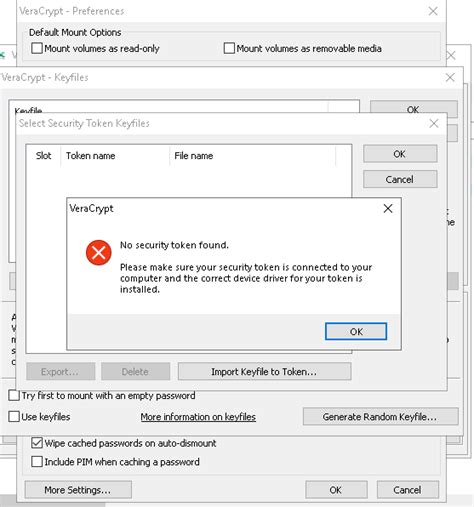Toggle Mount volumes as read-only
The height and width of the screenshot is (507, 474).
37,48
